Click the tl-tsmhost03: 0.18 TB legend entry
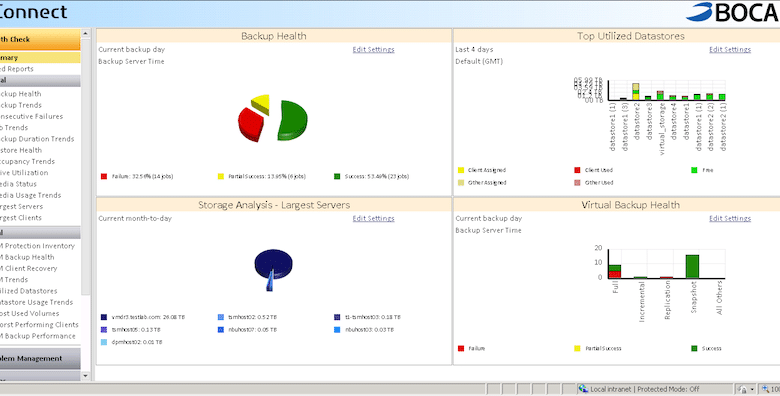This screenshot has height=396, width=780. (367, 317)
